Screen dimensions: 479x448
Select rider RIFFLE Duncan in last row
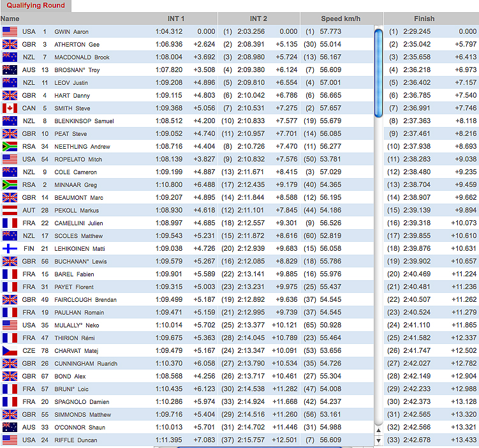pyautogui.click(x=80, y=440)
